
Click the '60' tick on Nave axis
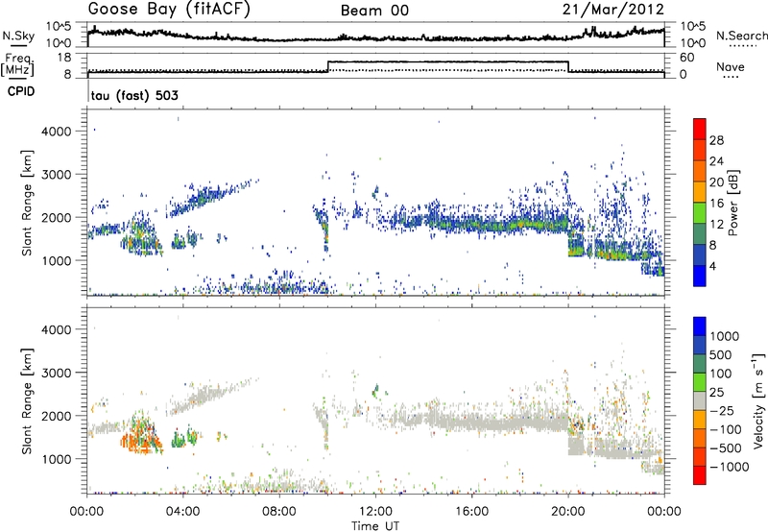pos(687,58)
